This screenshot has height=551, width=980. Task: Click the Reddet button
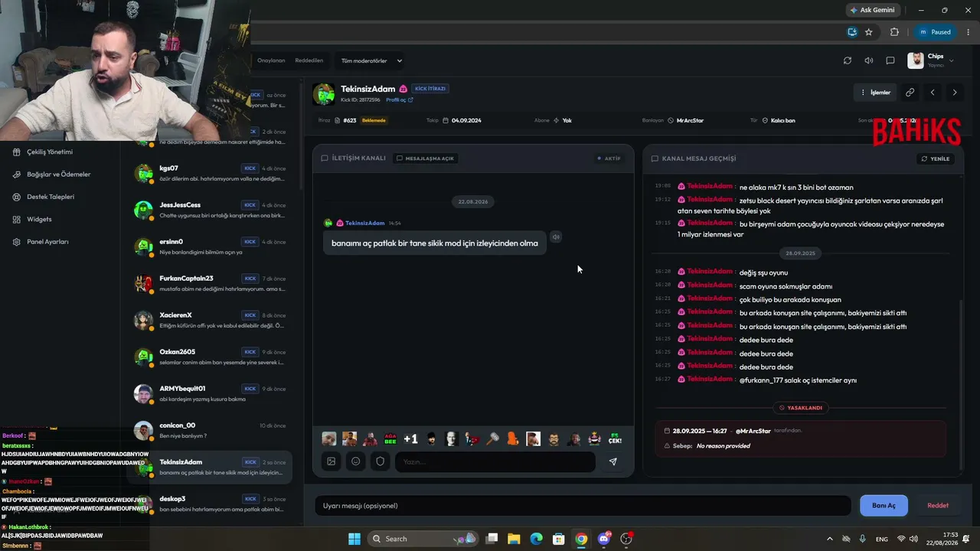click(x=938, y=506)
